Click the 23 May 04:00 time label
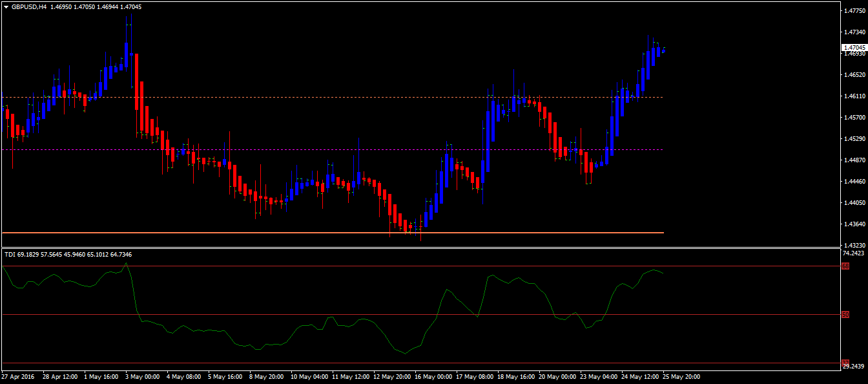 [599, 376]
